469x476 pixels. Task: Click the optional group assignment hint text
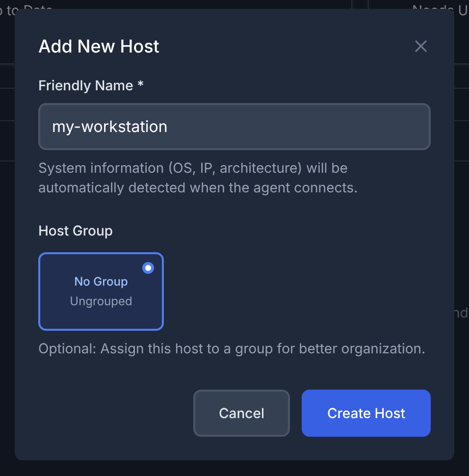click(232, 349)
